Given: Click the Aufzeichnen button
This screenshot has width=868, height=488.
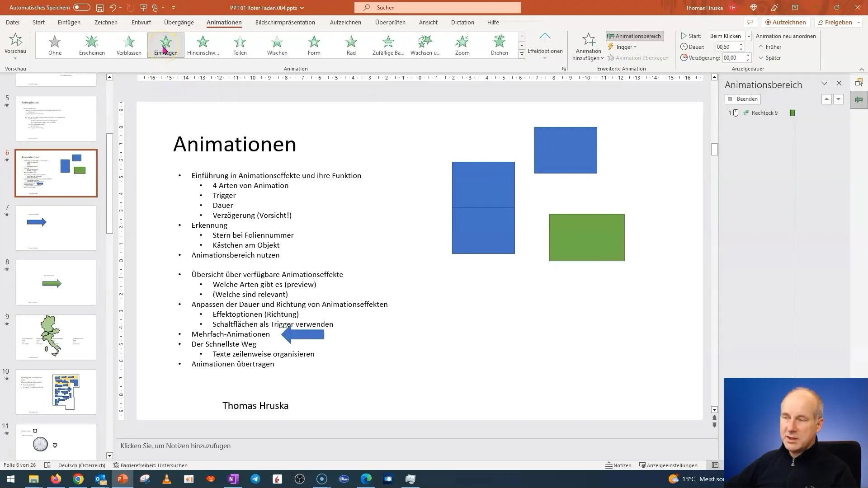Looking at the screenshot, I should (x=786, y=22).
